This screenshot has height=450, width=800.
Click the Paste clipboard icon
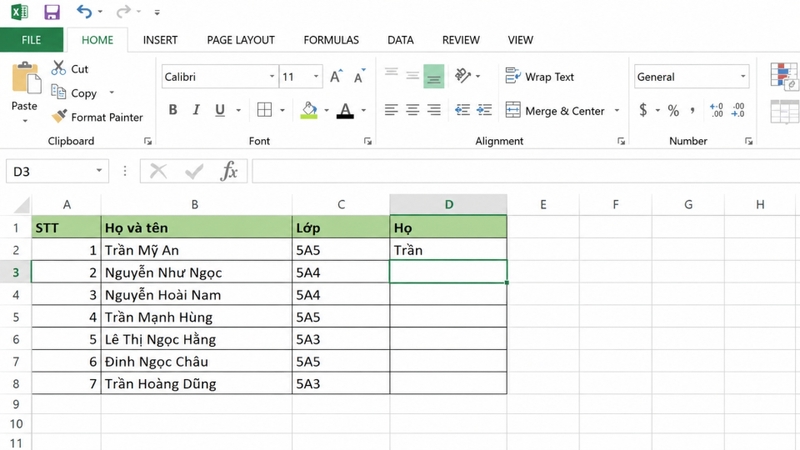point(26,78)
